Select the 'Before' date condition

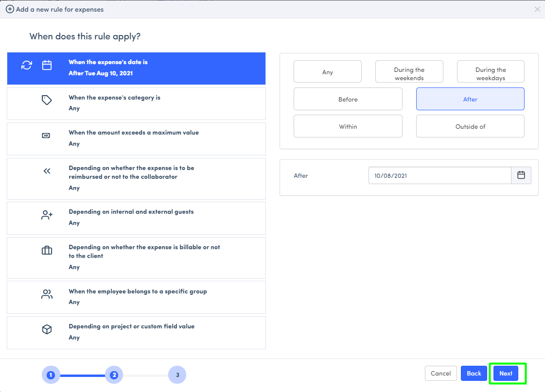click(348, 99)
